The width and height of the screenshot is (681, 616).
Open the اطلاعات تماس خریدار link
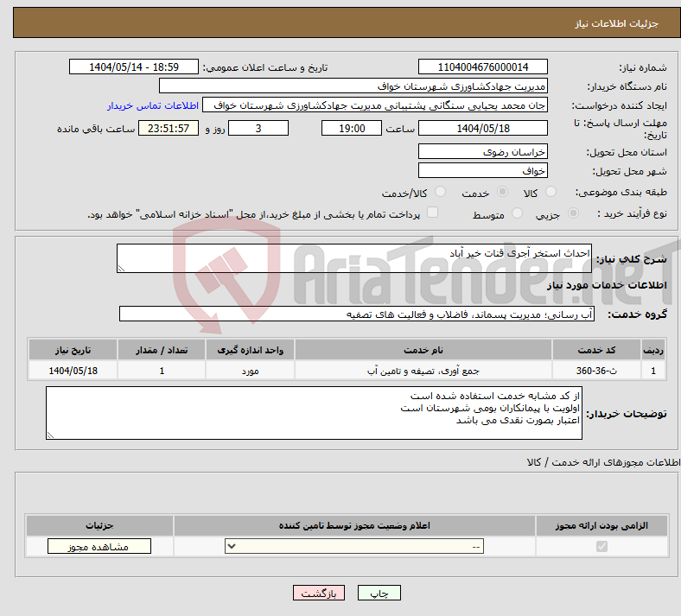153,105
